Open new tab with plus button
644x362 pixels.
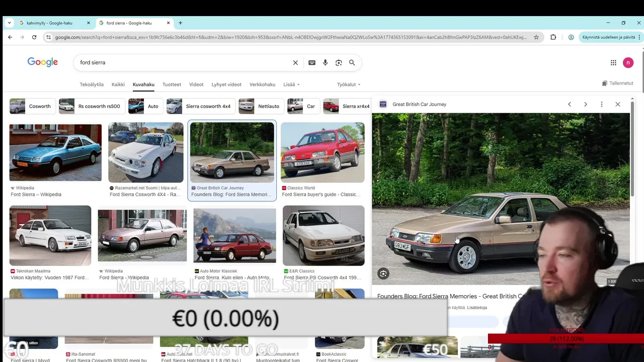click(180, 23)
